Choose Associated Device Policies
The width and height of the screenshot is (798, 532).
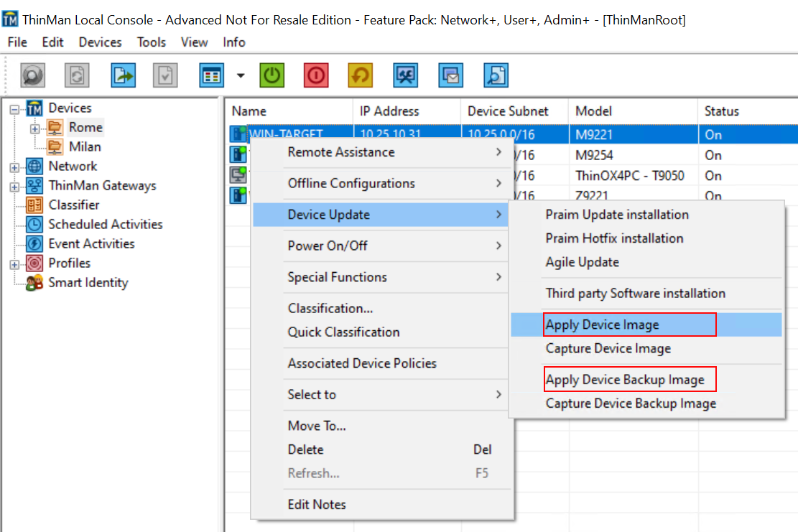click(x=381, y=363)
